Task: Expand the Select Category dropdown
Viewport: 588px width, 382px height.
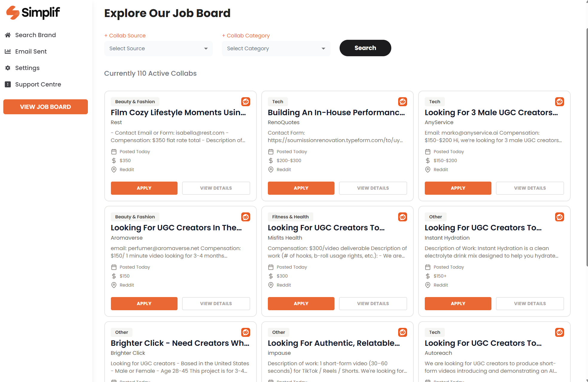Action: 276,48
